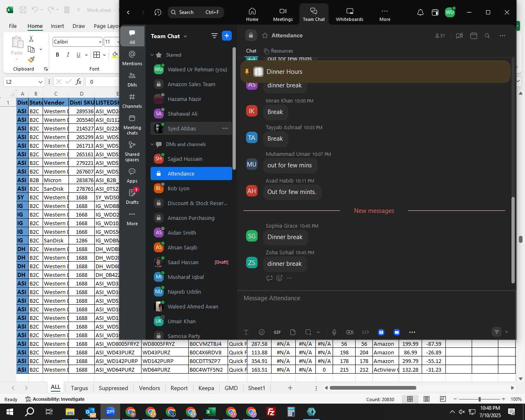525x420 pixels.
Task: Insert a GIF in message
Action: [277, 332]
